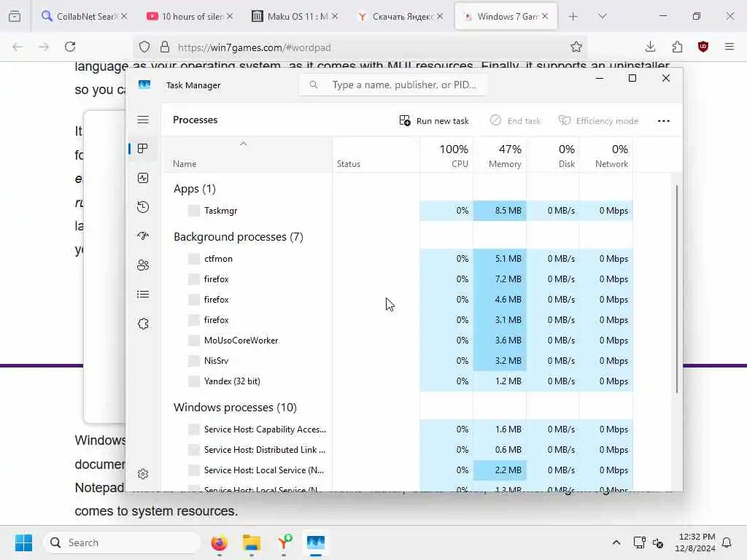Viewport: 747px width, 560px height.
Task: Switch to CollabNet Search tab
Action: pyautogui.click(x=84, y=16)
